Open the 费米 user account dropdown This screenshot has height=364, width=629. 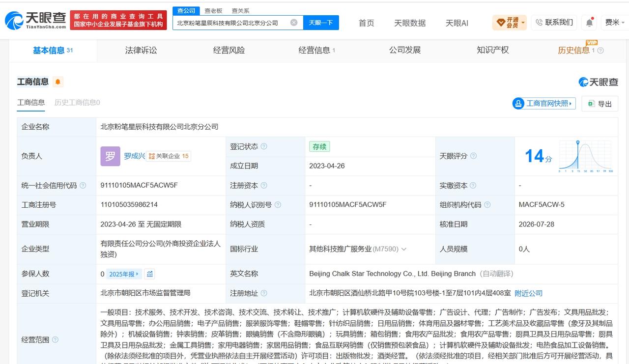click(614, 23)
